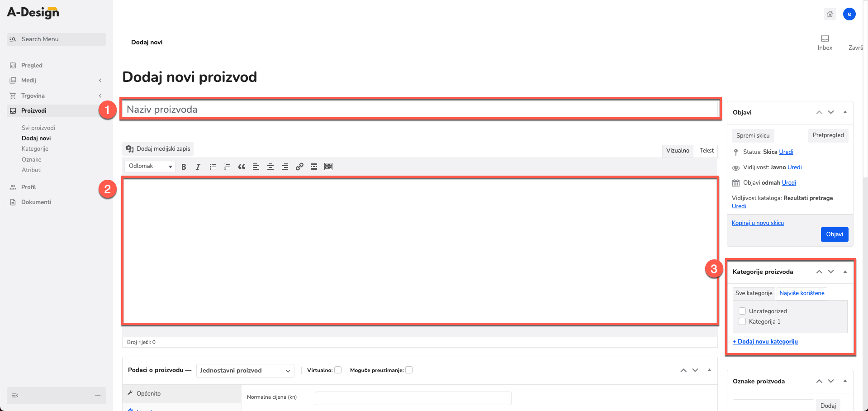Open the Inbox icon
This screenshot has height=411, width=868.
[x=825, y=42]
